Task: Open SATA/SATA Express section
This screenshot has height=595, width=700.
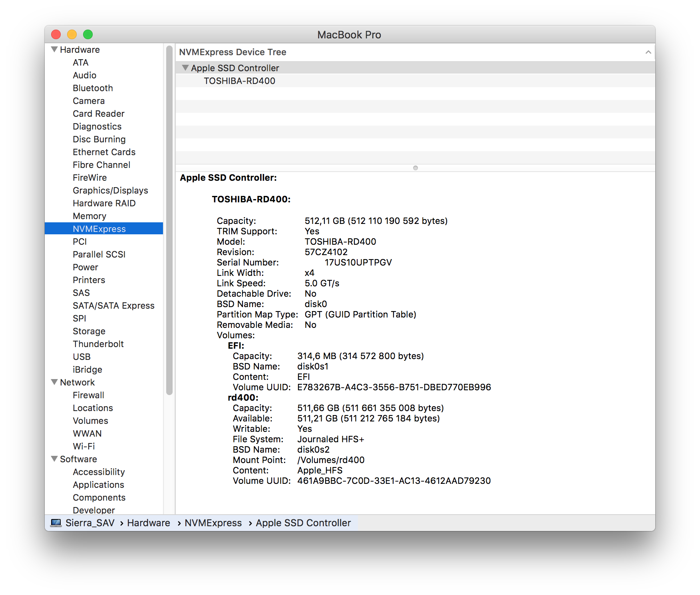Action: (x=114, y=305)
